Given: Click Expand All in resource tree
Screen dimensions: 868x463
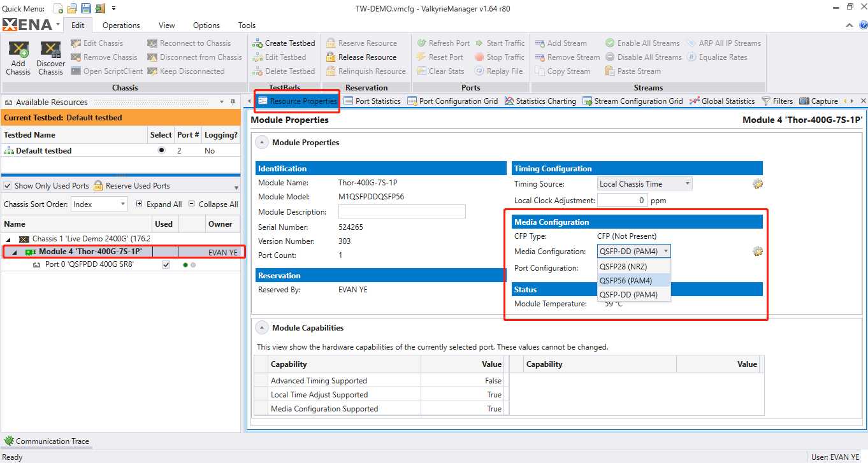Looking at the screenshot, I should click(x=159, y=204).
